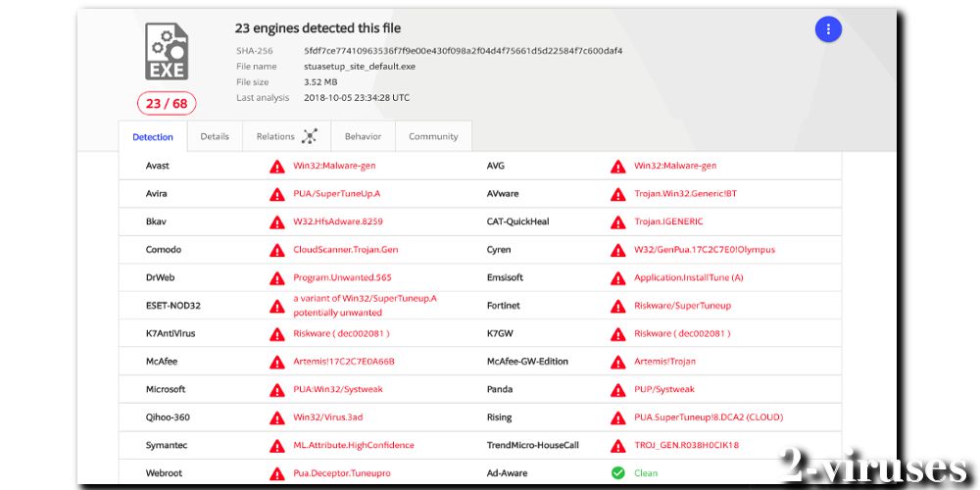Screen dimensions: 980x490
Task: Click PUA/SuperTuneUp.A detection text
Action: (337, 194)
